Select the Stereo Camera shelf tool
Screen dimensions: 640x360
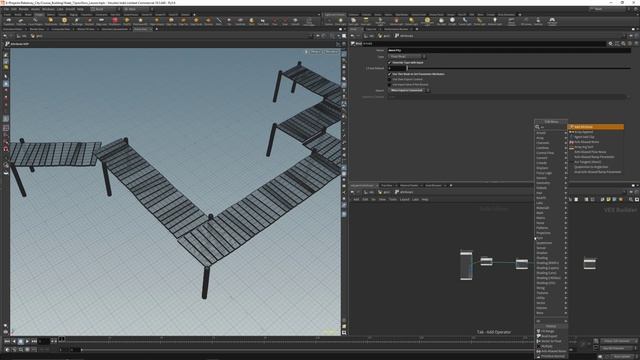511,21
